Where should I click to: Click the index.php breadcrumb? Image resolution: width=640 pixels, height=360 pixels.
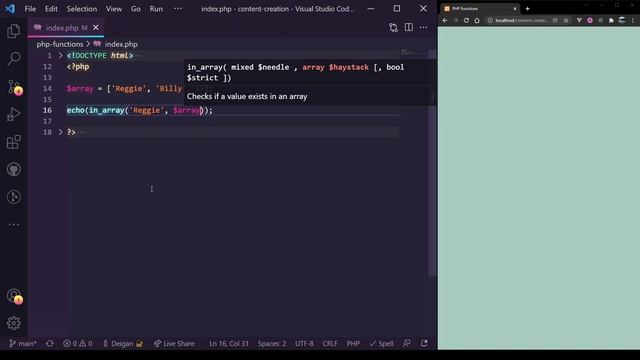click(x=121, y=44)
